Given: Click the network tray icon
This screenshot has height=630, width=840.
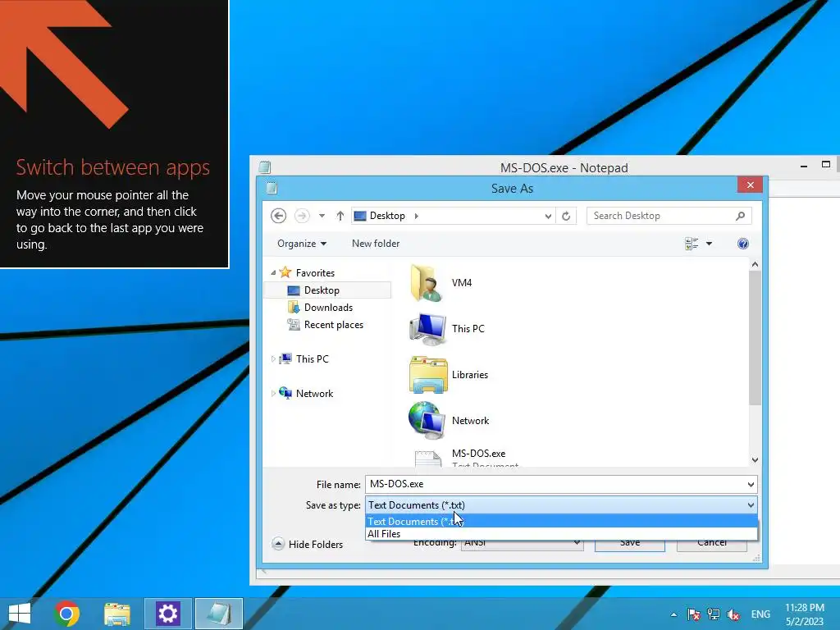Looking at the screenshot, I should [714, 614].
